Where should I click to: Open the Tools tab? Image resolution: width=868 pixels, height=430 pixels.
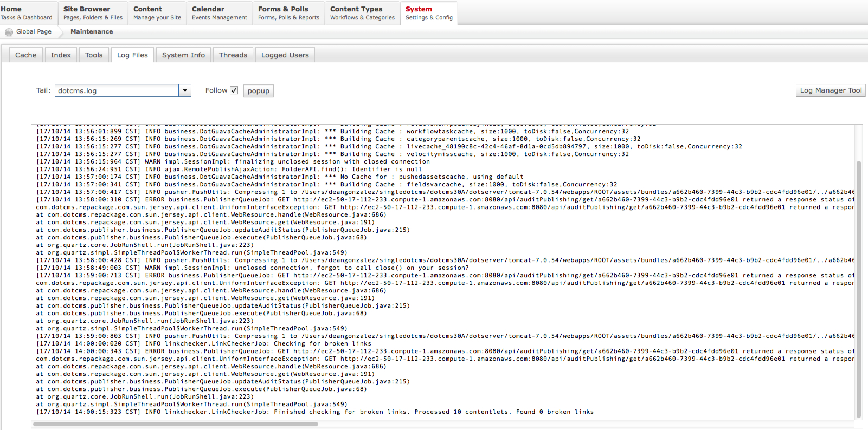pos(93,55)
